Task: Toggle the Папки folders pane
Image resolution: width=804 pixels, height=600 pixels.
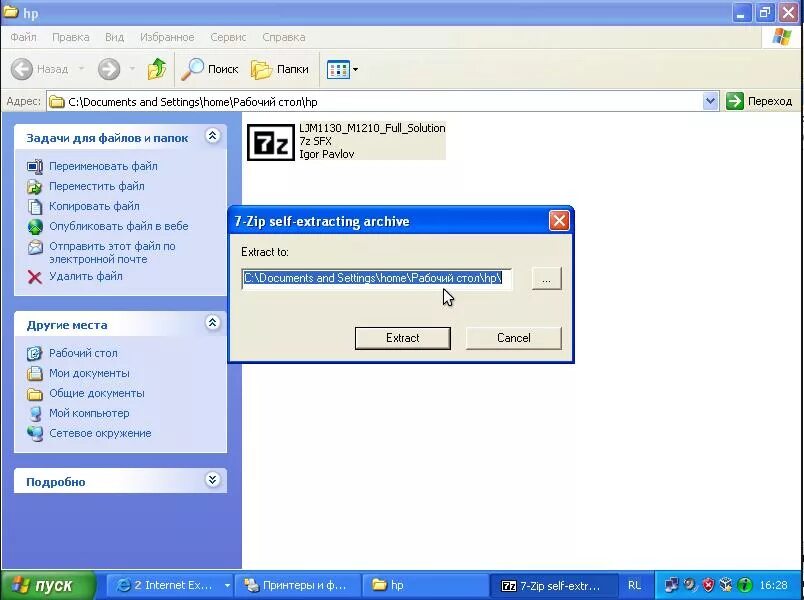Action: 280,69
